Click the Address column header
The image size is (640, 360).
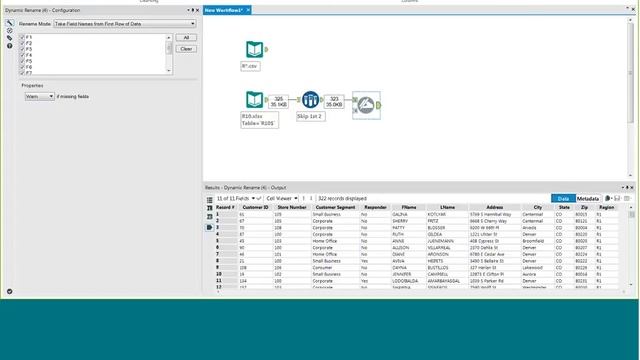pos(495,207)
